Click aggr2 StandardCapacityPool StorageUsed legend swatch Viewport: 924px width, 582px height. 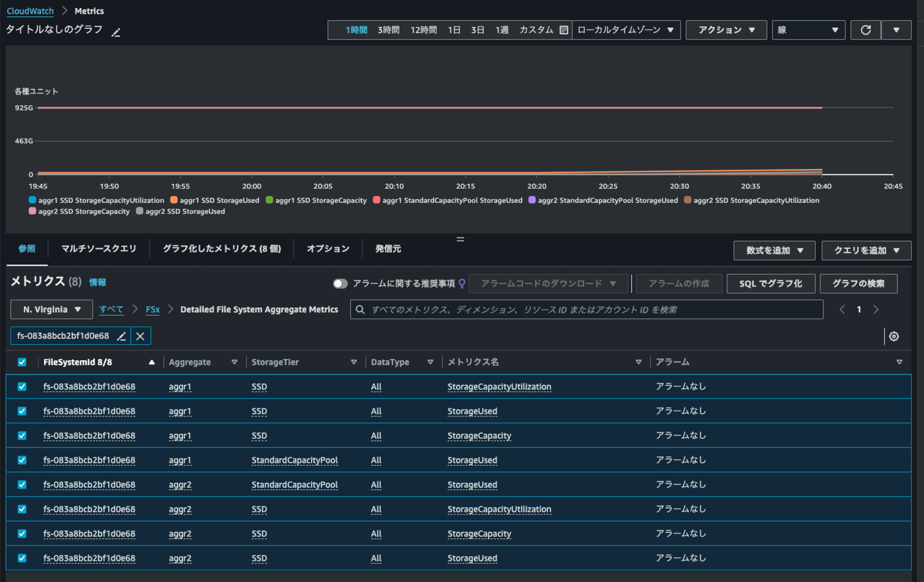532,200
